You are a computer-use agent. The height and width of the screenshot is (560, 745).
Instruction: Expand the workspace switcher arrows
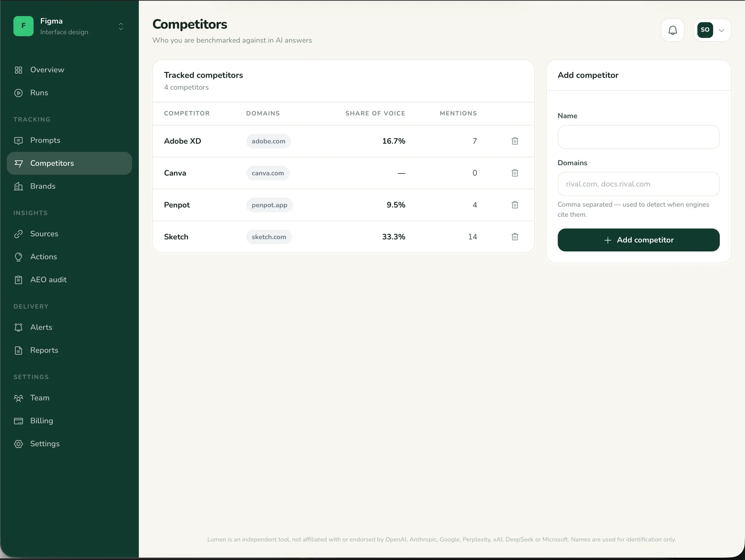pyautogui.click(x=121, y=26)
